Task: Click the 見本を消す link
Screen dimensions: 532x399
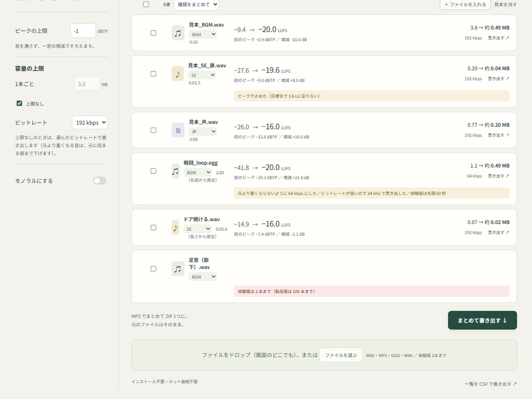Action: [506, 4]
